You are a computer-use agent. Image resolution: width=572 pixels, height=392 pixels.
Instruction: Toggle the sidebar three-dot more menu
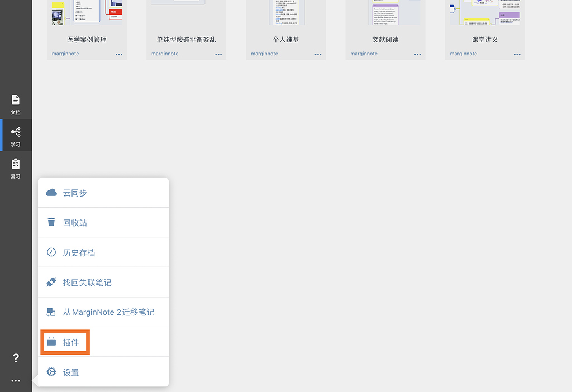(x=16, y=381)
